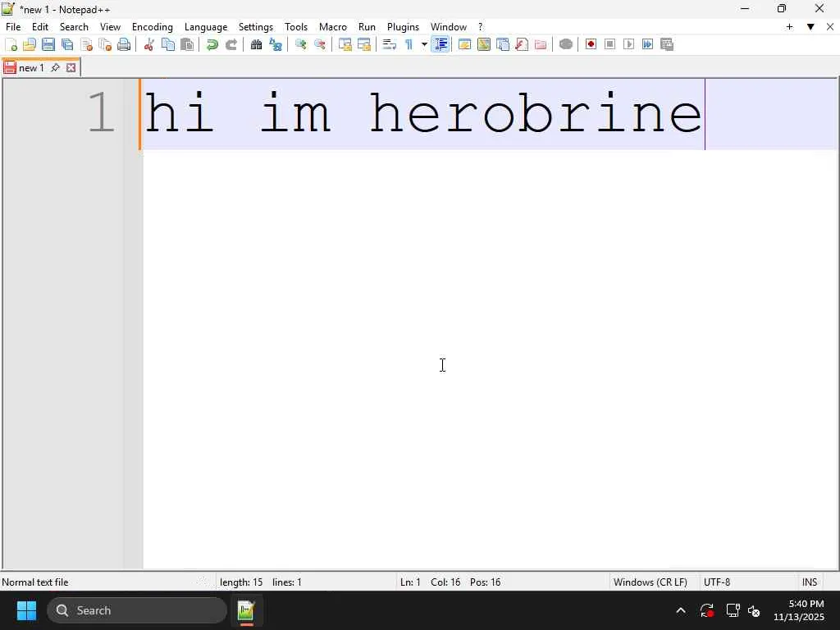Zoom in using the magnifier plus icon
This screenshot has width=840, height=630.
point(300,44)
